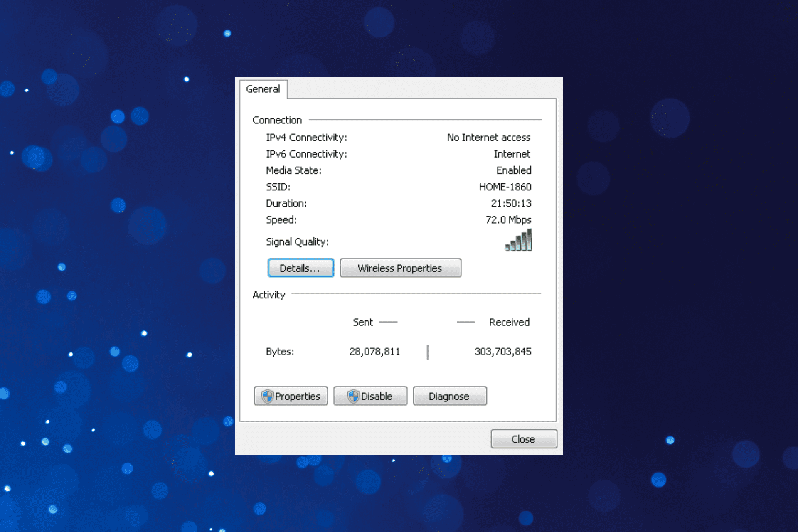Click the IPv4 Connectivity label

coord(307,138)
